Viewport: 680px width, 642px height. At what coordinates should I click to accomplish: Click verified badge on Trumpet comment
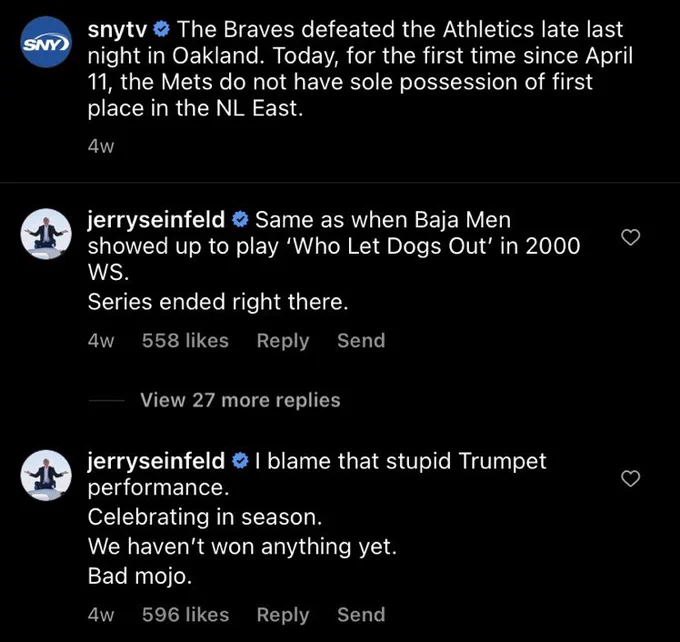240,461
